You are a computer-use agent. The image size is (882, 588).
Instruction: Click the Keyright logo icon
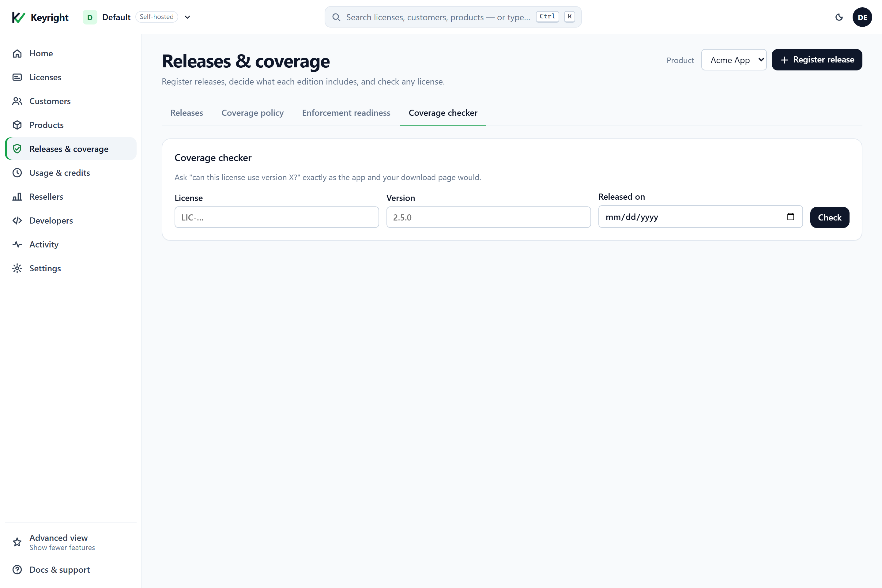(x=18, y=17)
